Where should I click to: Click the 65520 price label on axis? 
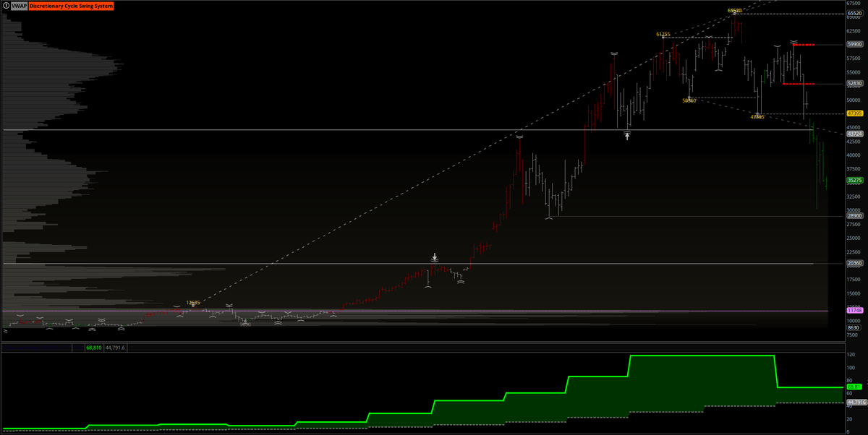tap(854, 12)
